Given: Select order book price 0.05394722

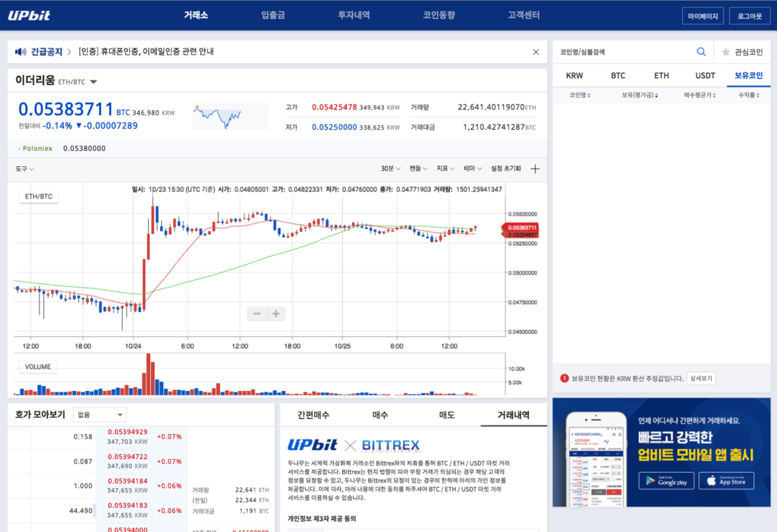Looking at the screenshot, I should pos(127,457).
